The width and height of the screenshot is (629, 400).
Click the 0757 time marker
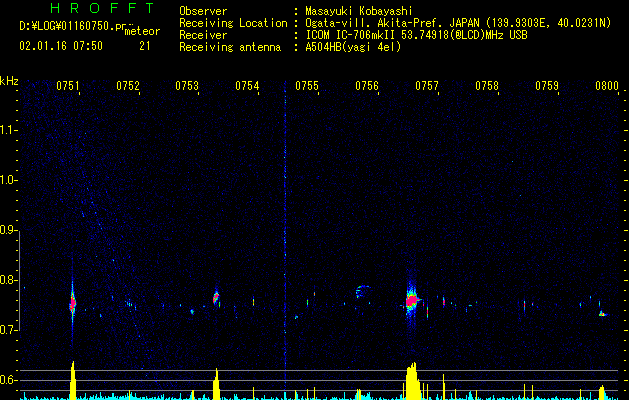pos(427,86)
